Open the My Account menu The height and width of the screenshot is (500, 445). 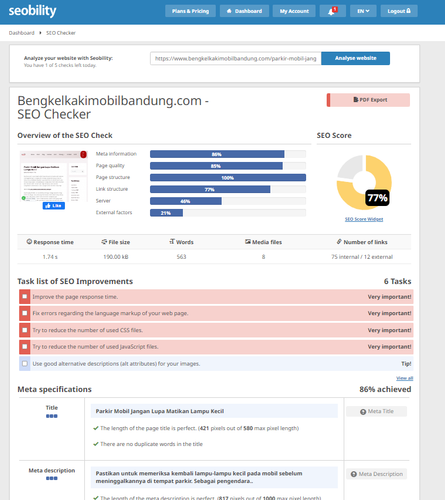[x=294, y=11]
